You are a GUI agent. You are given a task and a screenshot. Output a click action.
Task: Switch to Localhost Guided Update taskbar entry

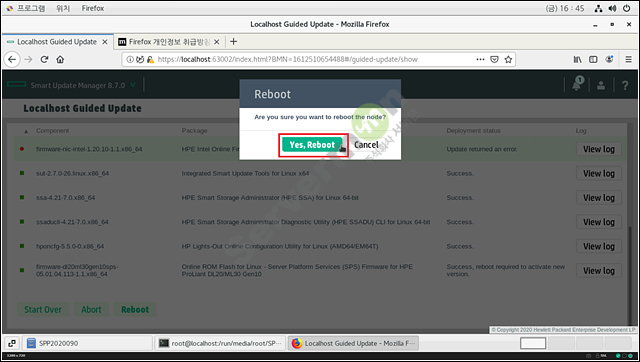click(x=353, y=343)
